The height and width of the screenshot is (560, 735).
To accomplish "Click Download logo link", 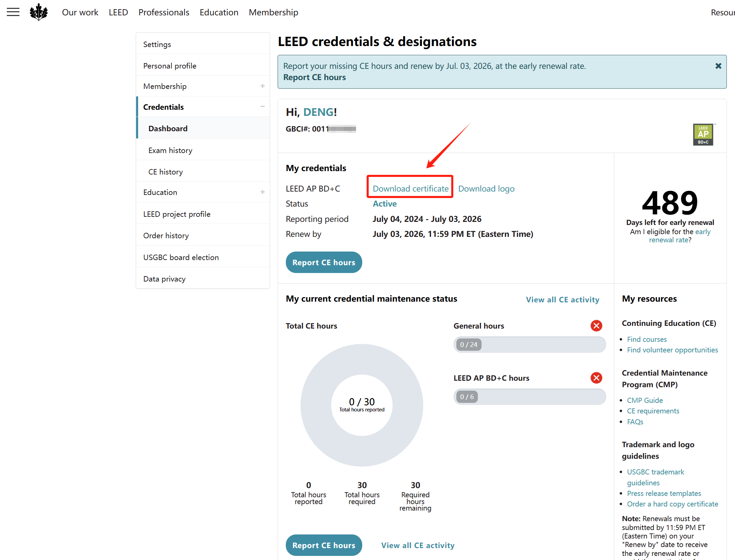I will (x=486, y=189).
